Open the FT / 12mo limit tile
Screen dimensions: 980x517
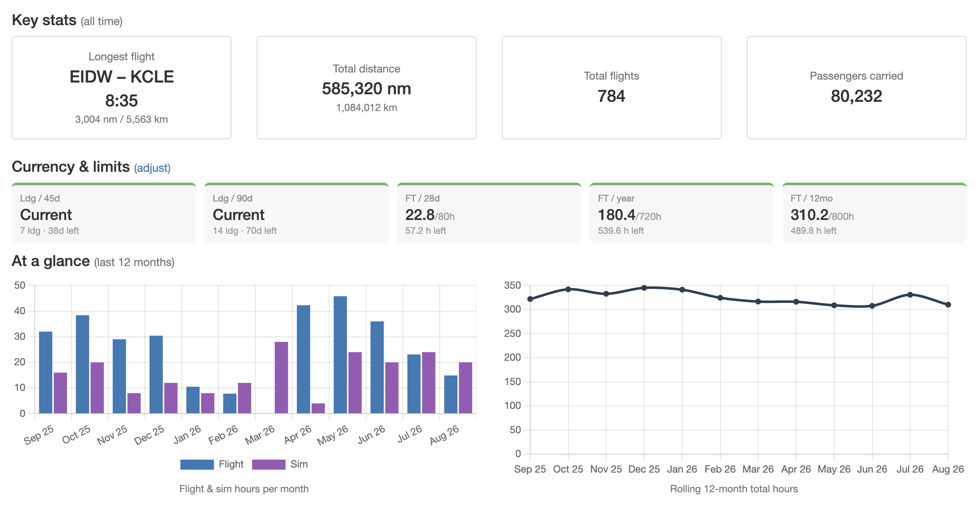[x=874, y=213]
